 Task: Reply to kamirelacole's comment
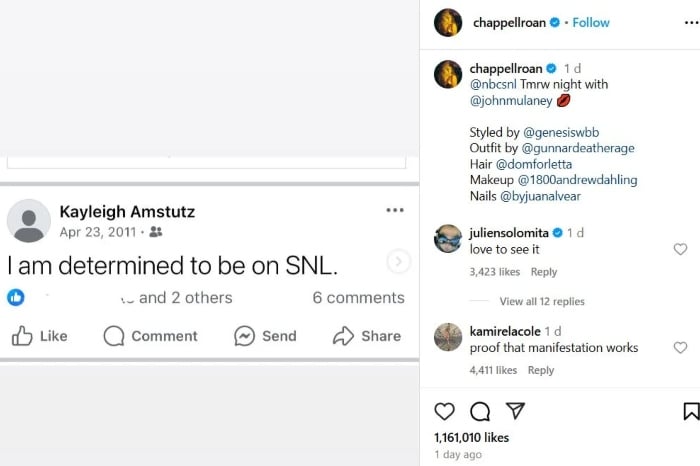pos(541,370)
